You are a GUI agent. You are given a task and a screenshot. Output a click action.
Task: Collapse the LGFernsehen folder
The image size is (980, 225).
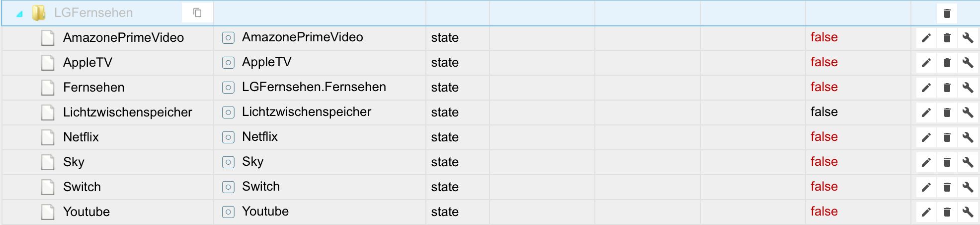point(19,14)
